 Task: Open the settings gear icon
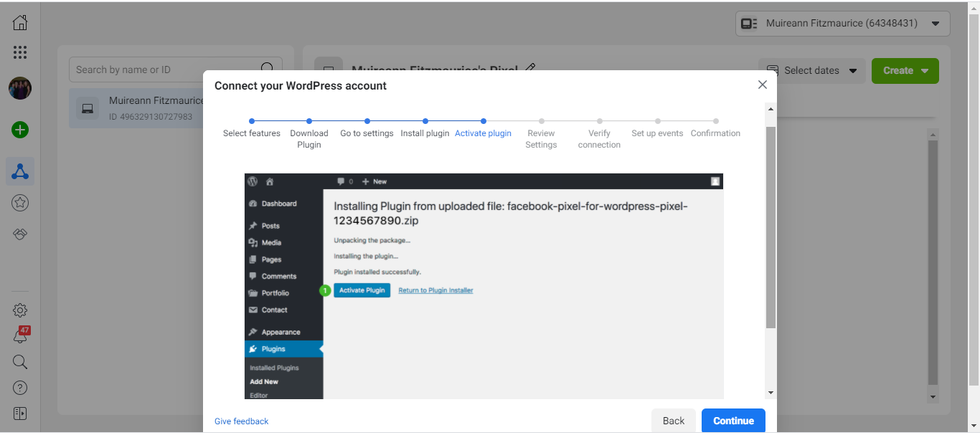coord(20,310)
